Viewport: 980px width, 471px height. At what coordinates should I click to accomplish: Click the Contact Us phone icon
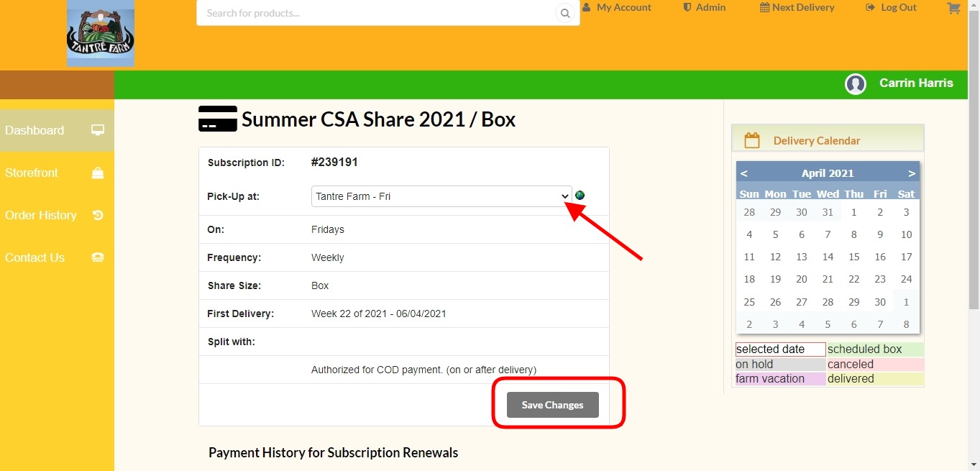click(98, 257)
